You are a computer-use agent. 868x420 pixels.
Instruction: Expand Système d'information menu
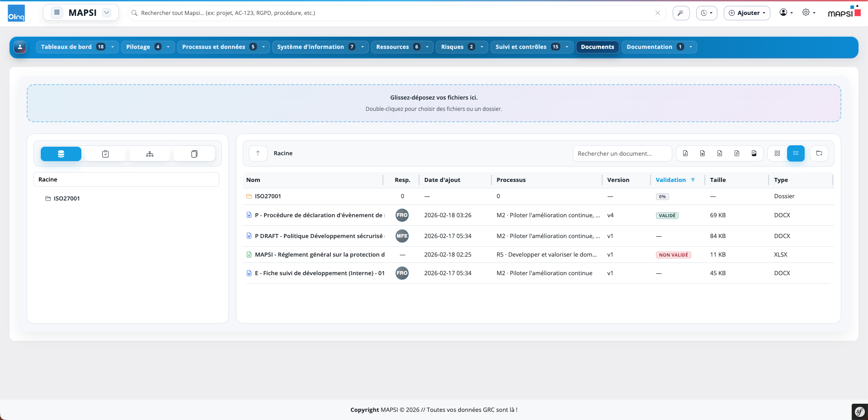(x=321, y=47)
